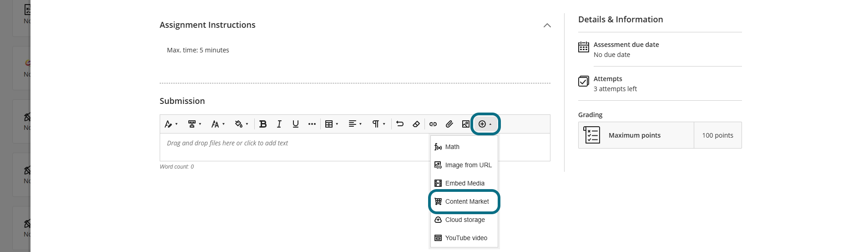Choose Content Market from the menu
Image resolution: width=868 pixels, height=252 pixels.
464,201
